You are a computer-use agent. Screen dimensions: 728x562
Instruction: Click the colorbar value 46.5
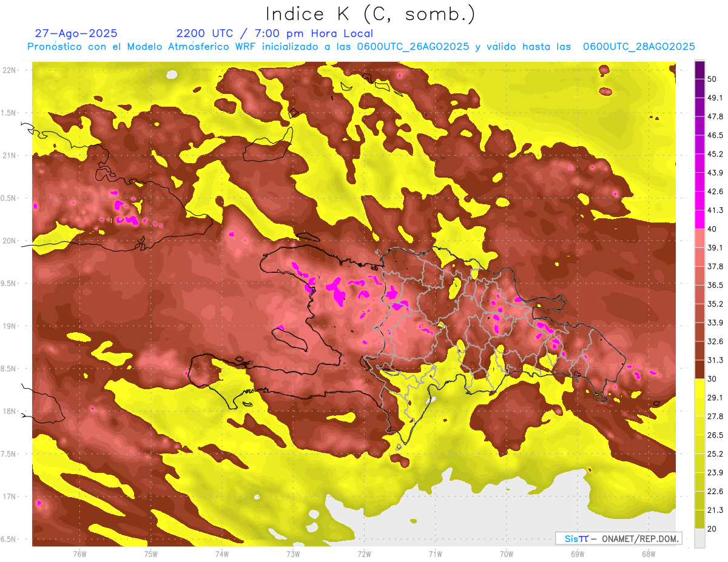click(715, 135)
